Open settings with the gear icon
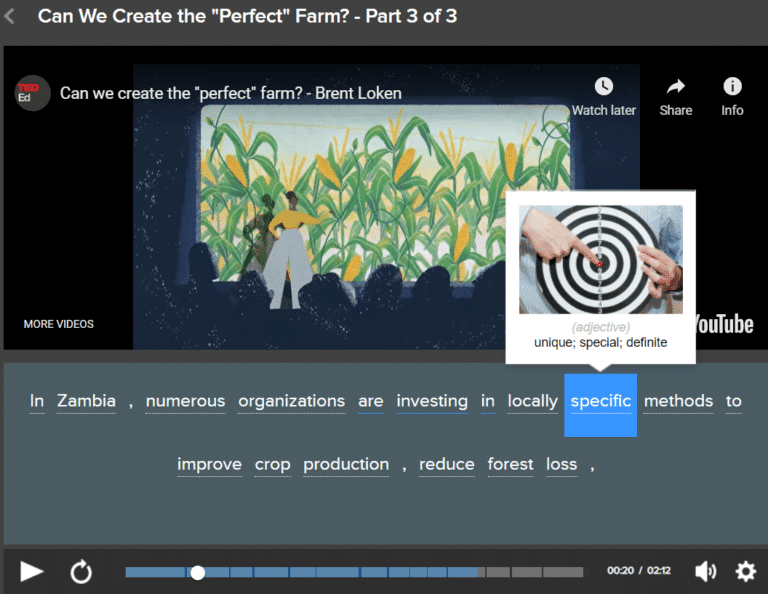The image size is (768, 594). pos(746,572)
